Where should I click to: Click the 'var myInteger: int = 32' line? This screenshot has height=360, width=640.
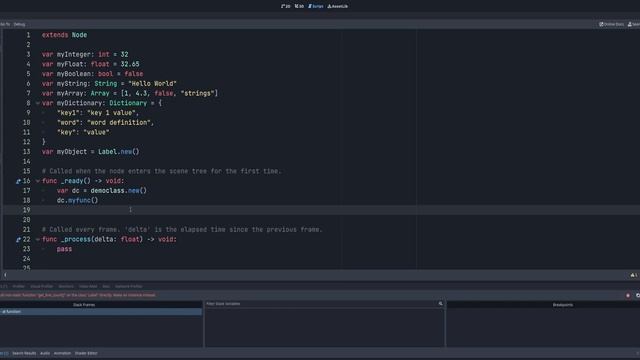[85, 55]
